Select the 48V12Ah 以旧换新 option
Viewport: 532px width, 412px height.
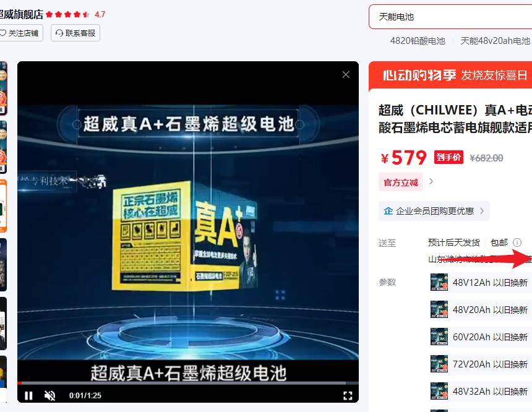click(480, 283)
